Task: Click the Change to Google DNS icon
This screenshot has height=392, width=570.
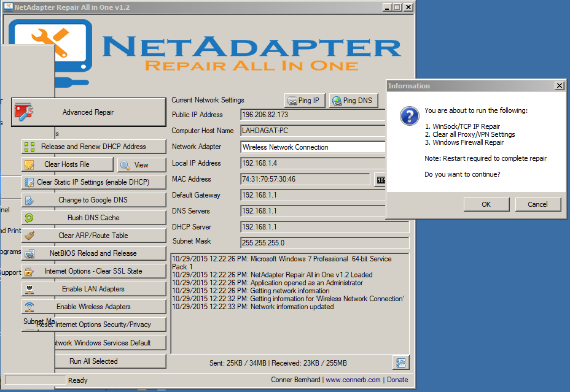Action: pyautogui.click(x=29, y=200)
